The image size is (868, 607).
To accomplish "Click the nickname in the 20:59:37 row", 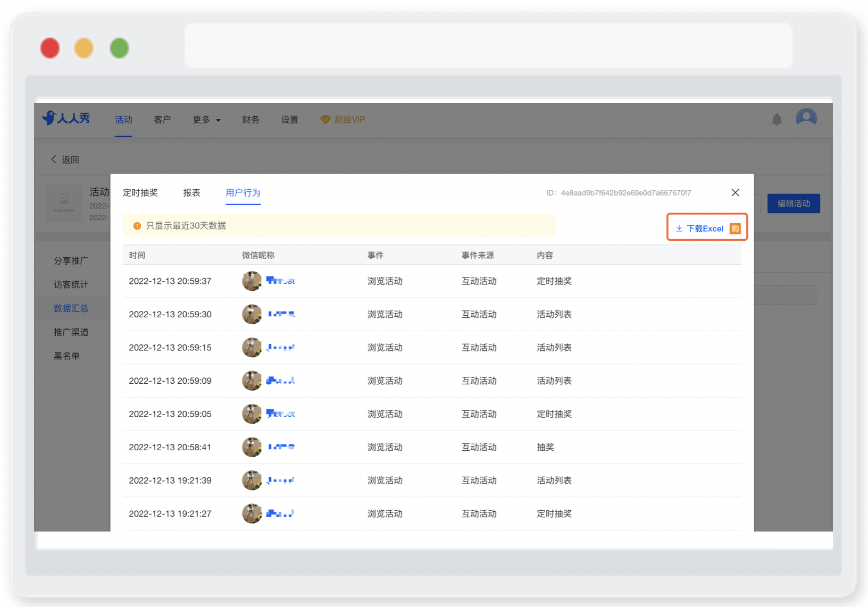I will 280,281.
